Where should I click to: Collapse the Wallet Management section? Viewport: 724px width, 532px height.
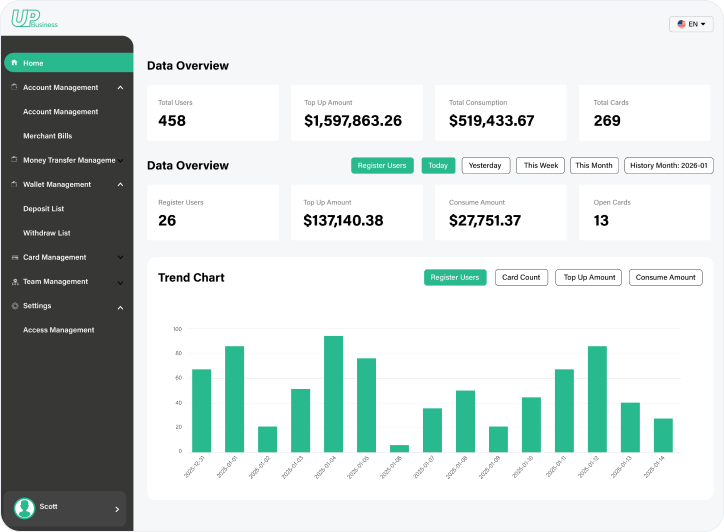point(120,185)
